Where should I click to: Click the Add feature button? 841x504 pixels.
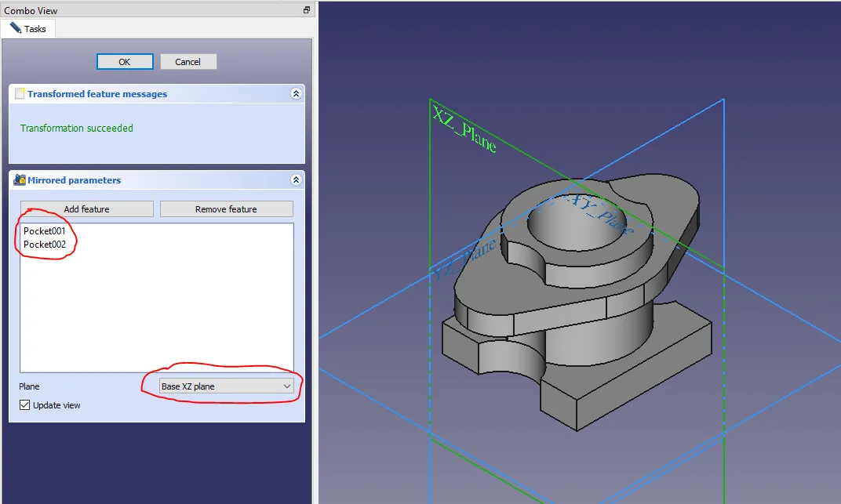pos(86,209)
